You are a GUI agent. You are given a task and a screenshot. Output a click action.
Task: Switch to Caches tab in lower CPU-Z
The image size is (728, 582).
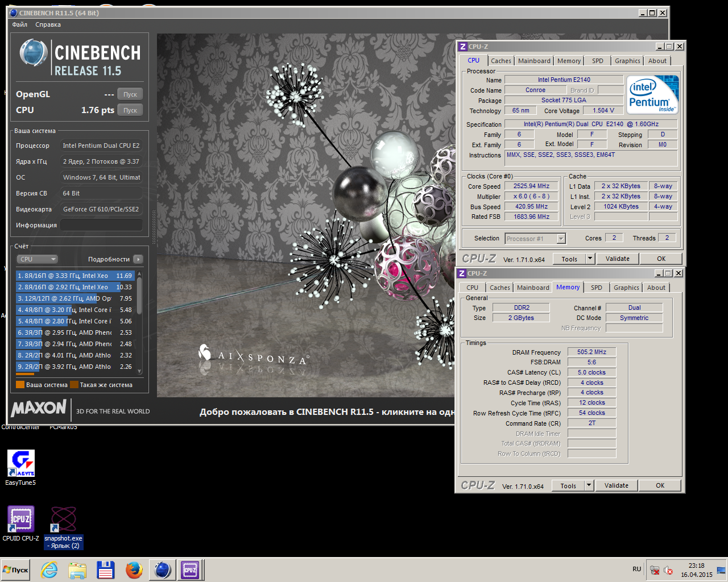click(500, 288)
